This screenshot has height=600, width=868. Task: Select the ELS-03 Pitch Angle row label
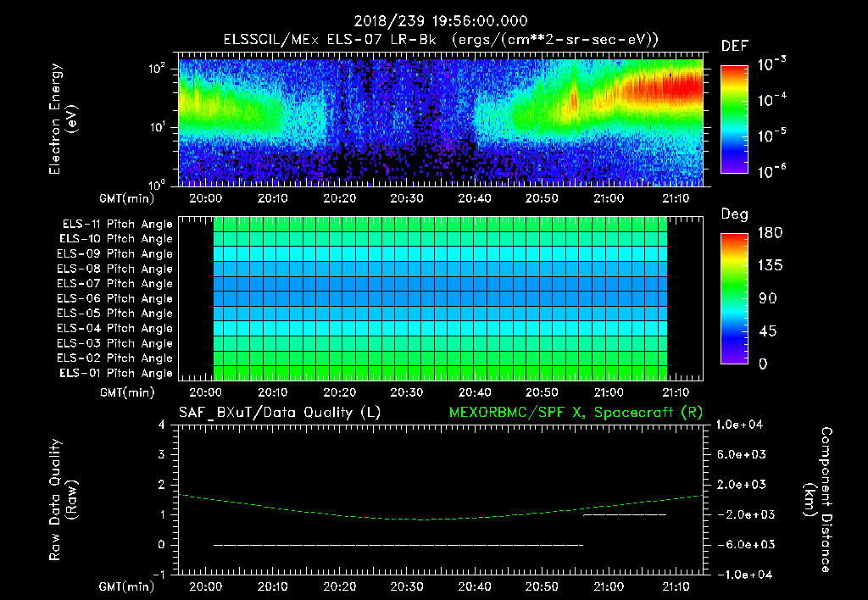click(115, 343)
